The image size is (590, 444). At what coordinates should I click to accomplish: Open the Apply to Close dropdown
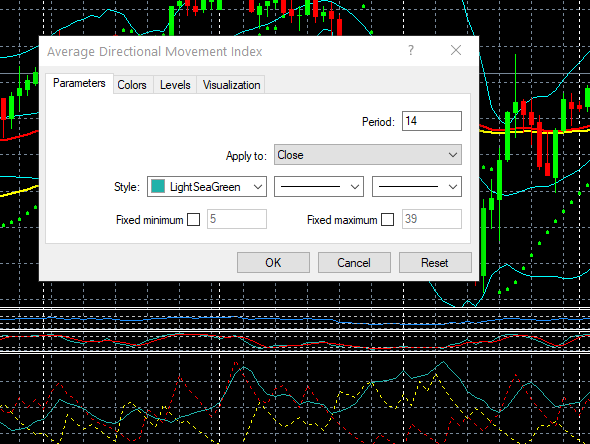(368, 155)
